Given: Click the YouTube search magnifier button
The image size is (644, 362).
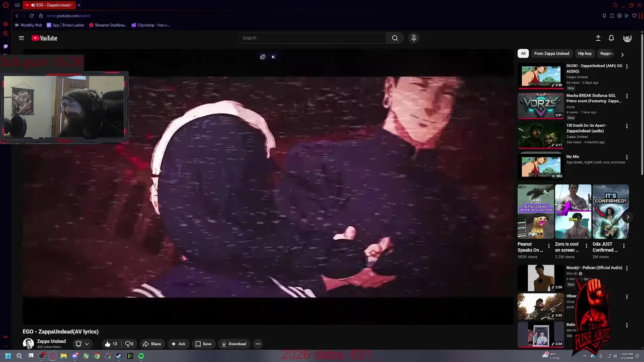Looking at the screenshot, I should click(x=395, y=38).
